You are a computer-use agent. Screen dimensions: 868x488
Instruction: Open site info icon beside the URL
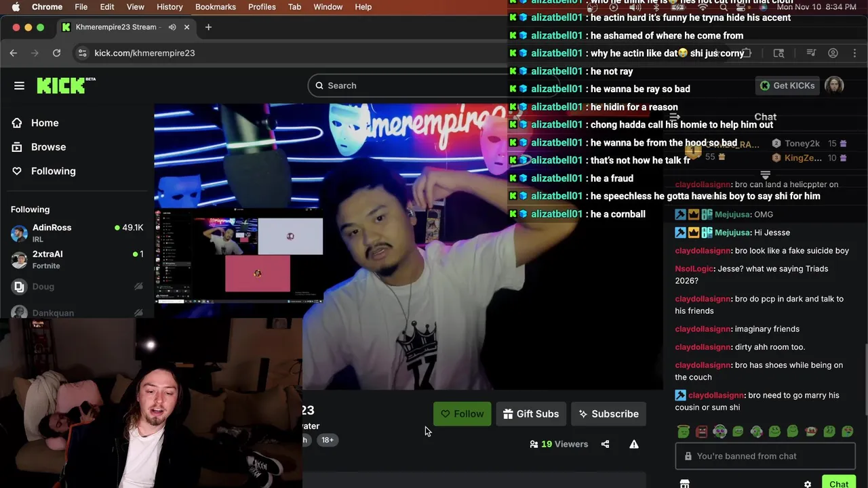(x=82, y=53)
